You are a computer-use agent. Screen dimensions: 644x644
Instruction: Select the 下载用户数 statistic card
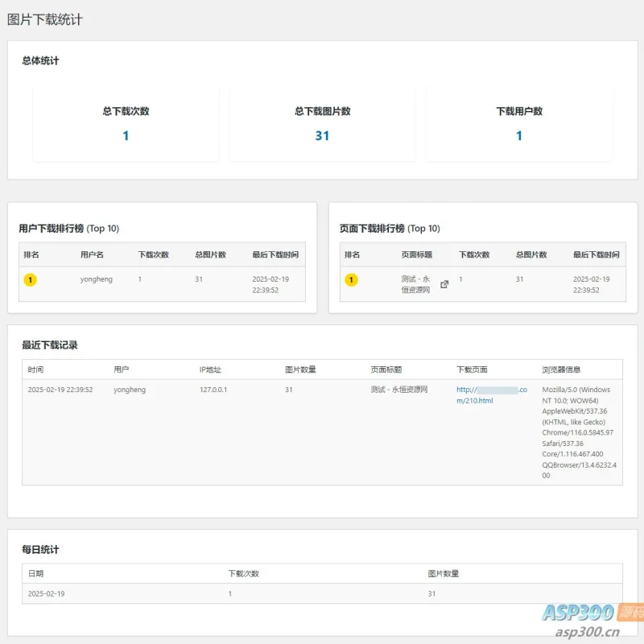(519, 123)
